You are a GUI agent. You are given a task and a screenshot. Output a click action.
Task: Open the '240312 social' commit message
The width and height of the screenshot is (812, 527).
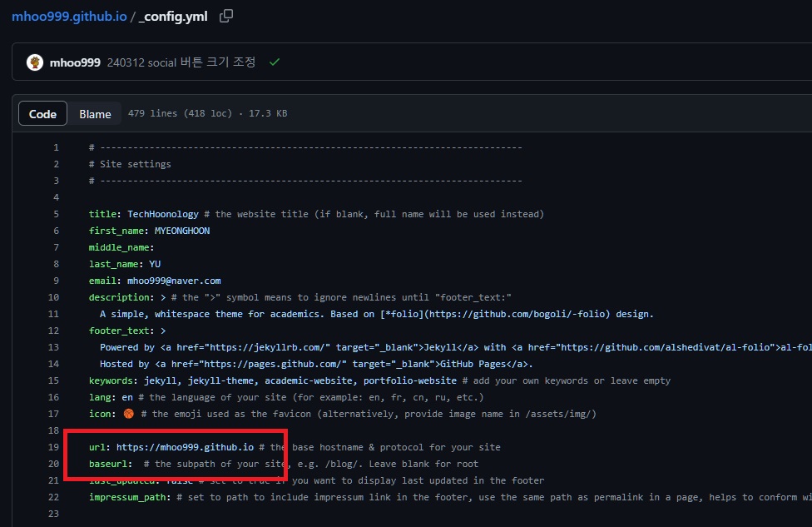coord(181,62)
